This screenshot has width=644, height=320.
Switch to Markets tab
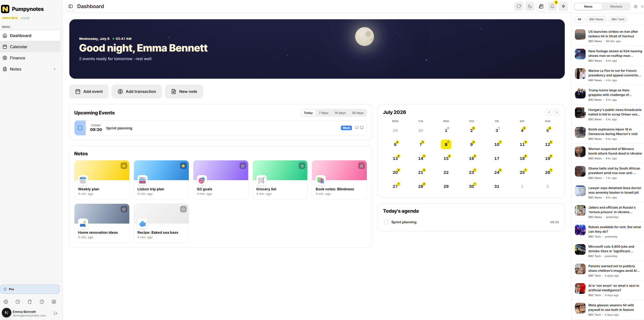coord(616,7)
